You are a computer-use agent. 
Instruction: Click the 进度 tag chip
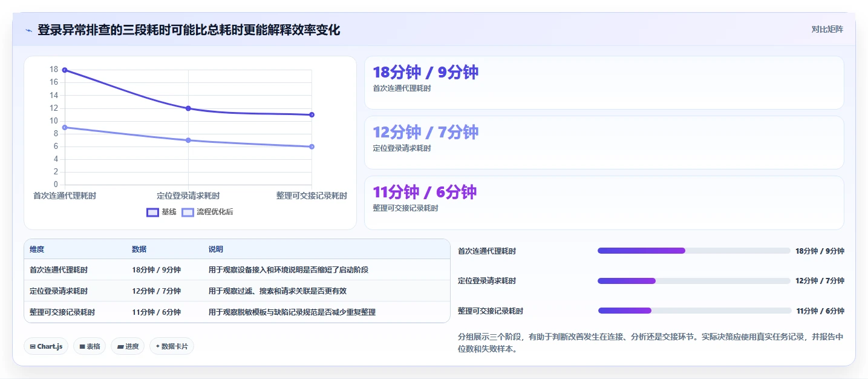point(128,346)
